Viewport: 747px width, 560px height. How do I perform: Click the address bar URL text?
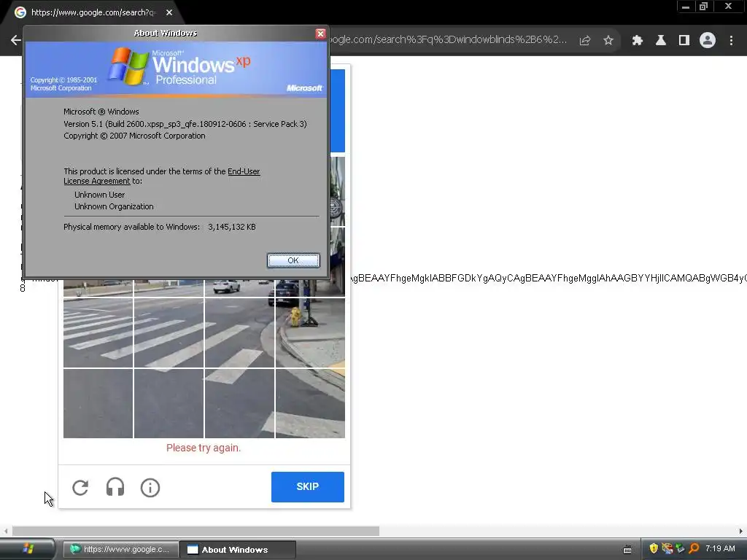[x=448, y=39]
